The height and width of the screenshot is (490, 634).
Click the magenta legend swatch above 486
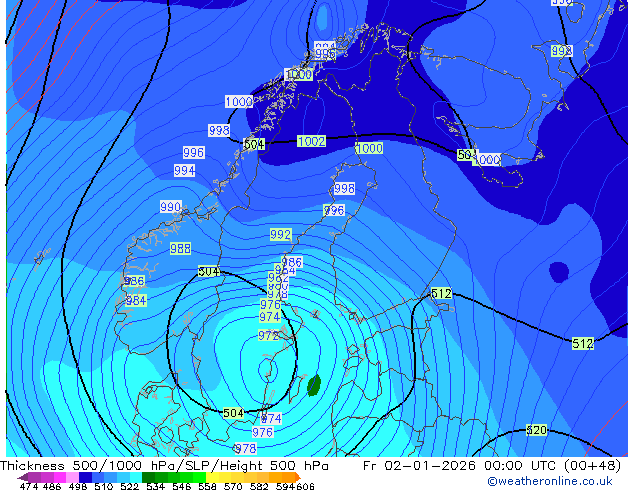(x=60, y=477)
